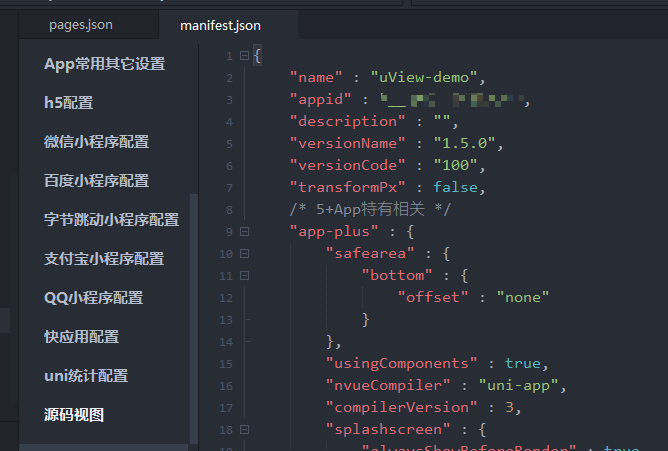Select 源码视图 source view
Screen dimensions: 668x451
click(x=74, y=415)
